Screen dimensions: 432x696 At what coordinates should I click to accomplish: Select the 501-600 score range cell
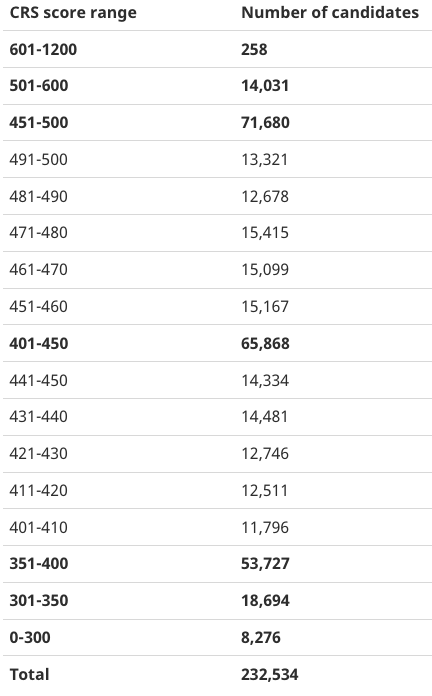(x=39, y=86)
